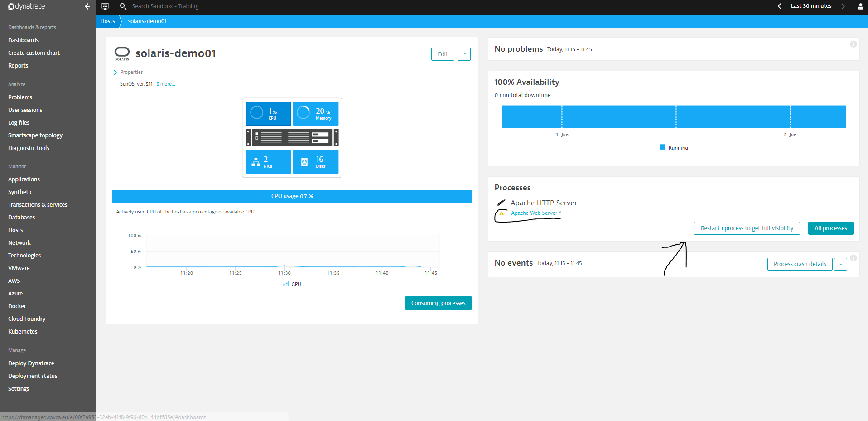Open the Last 30 minutes timeframe selector
The height and width of the screenshot is (421, 868).
tap(811, 6)
